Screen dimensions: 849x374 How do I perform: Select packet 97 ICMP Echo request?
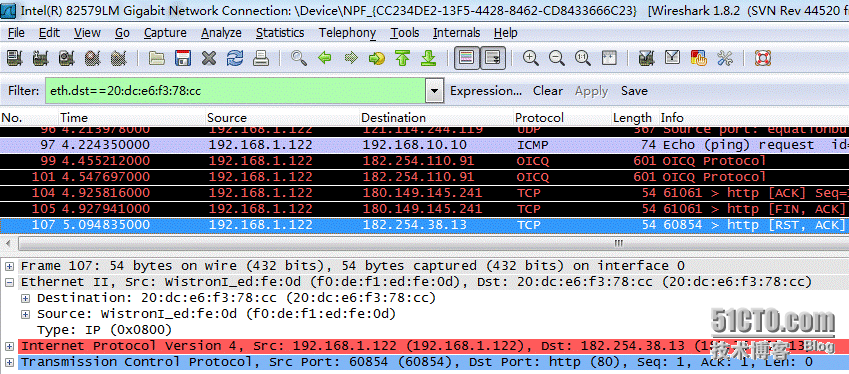pos(424,145)
